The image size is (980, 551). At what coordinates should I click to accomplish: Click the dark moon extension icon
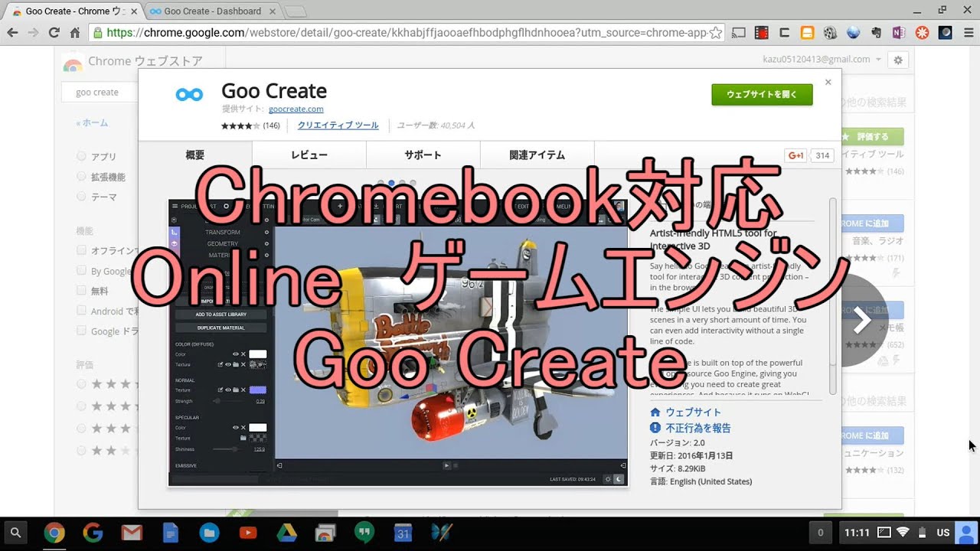(945, 33)
